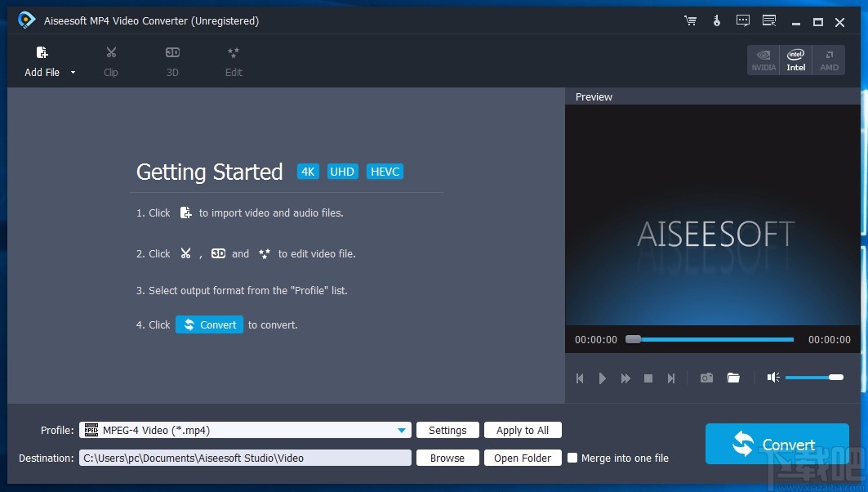Image resolution: width=868 pixels, height=492 pixels.
Task: Select the Edit tool
Action: 234,60
